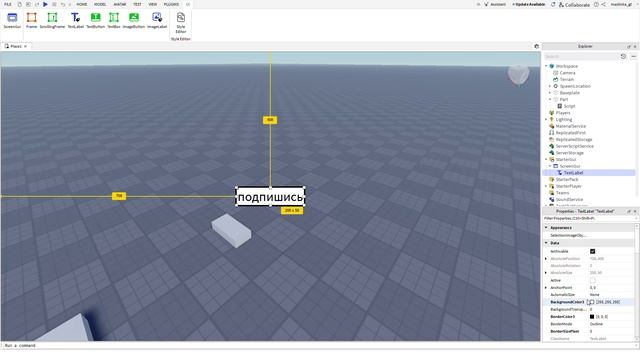Image resolution: width=640 pixels, height=360 pixels.
Task: Click the Update Available notice
Action: 529,4
